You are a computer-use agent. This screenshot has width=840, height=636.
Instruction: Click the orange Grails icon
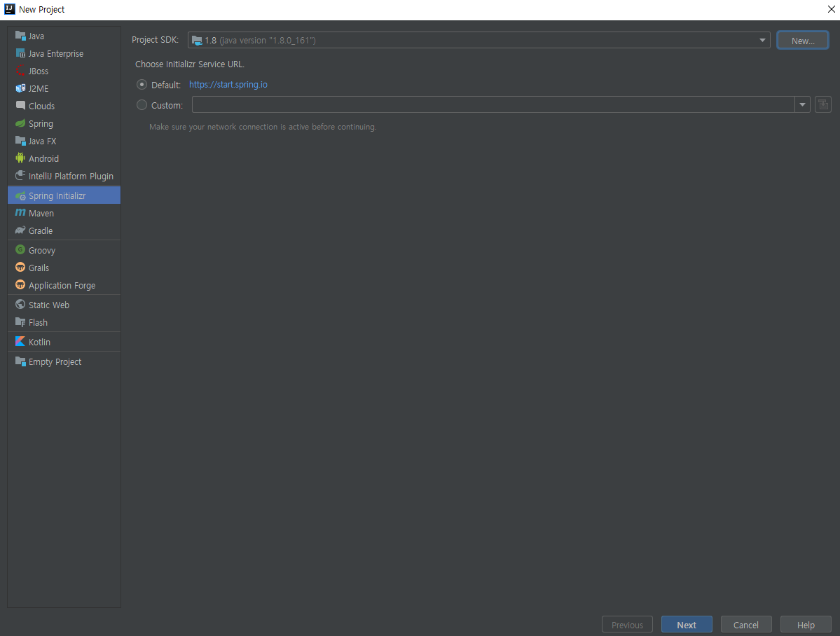click(x=20, y=268)
